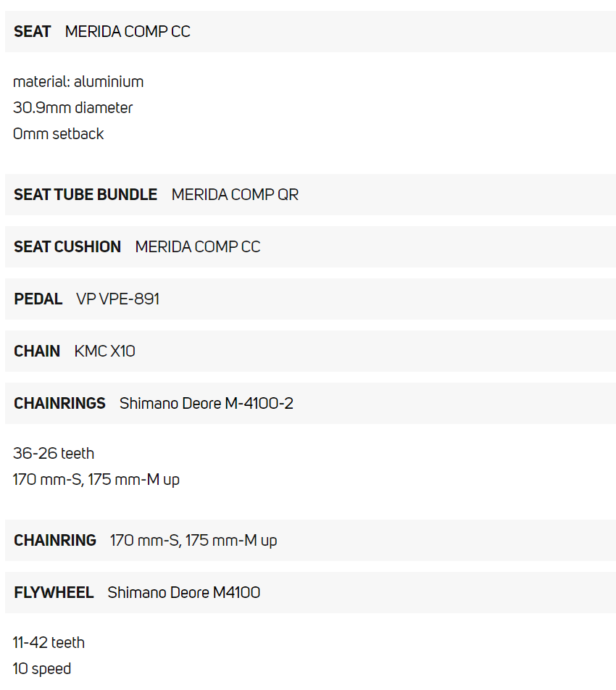Screen dimensions: 616x690
Task: Click the CHAINRINGS heading label
Action: point(59,404)
